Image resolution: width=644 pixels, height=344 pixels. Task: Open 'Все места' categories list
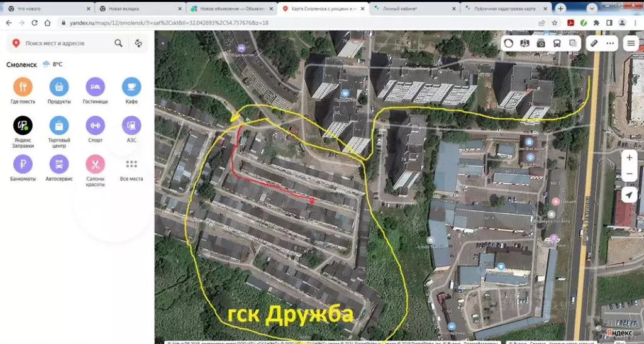(x=131, y=168)
